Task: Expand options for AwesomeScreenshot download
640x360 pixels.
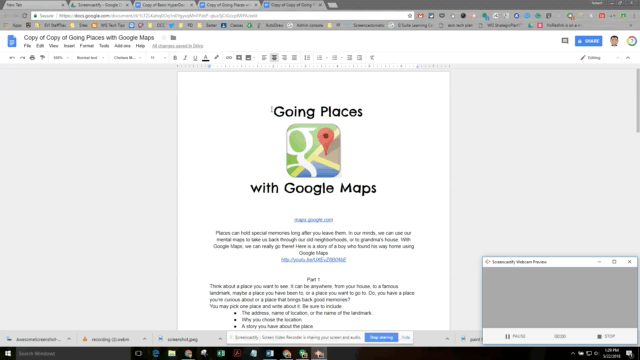Action: pos(69,339)
